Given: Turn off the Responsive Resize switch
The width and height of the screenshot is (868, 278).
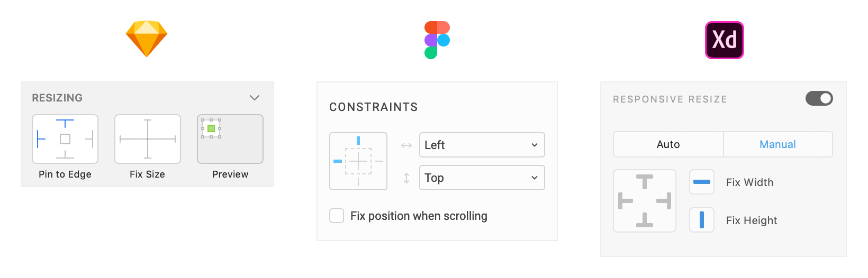Looking at the screenshot, I should (x=819, y=98).
